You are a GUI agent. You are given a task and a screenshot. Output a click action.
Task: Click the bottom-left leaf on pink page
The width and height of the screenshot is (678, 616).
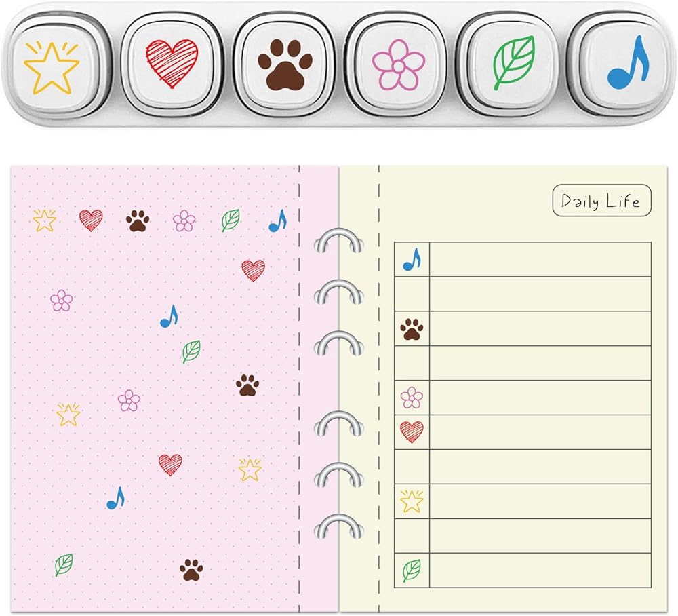64,565
